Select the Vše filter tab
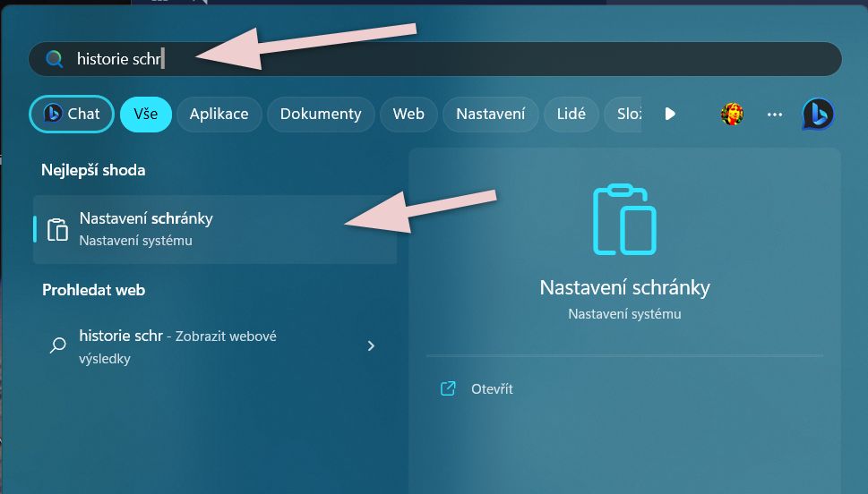This screenshot has width=868, height=494. [x=146, y=114]
